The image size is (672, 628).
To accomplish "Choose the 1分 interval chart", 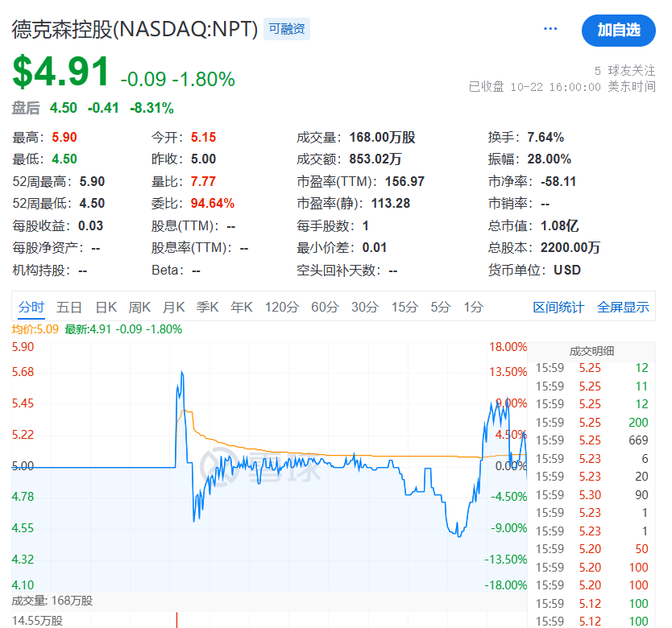I will point(474,307).
